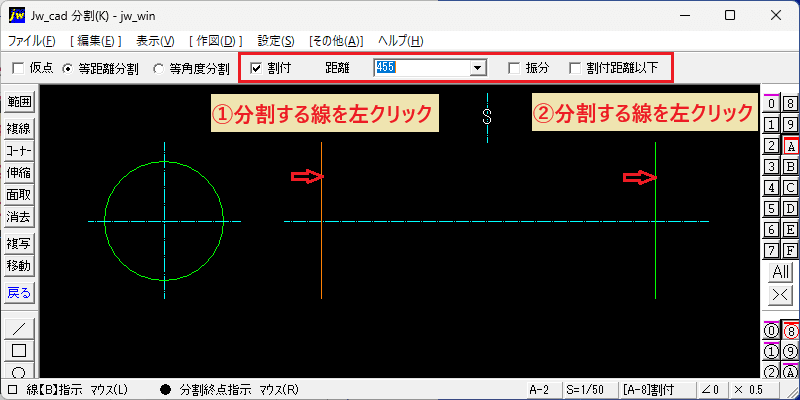The height and width of the screenshot is (400, 800).
Task: Select the rectangle drawing tool icon
Action: [x=19, y=351]
